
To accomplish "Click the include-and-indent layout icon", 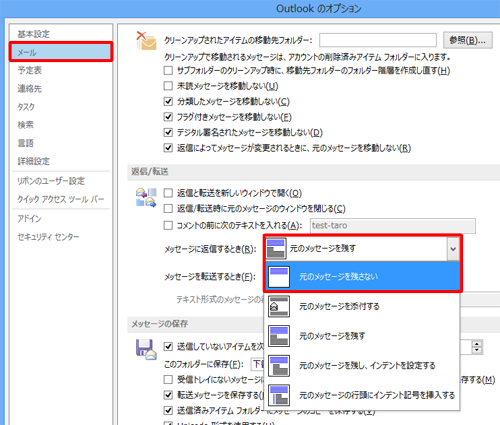I will [279, 365].
